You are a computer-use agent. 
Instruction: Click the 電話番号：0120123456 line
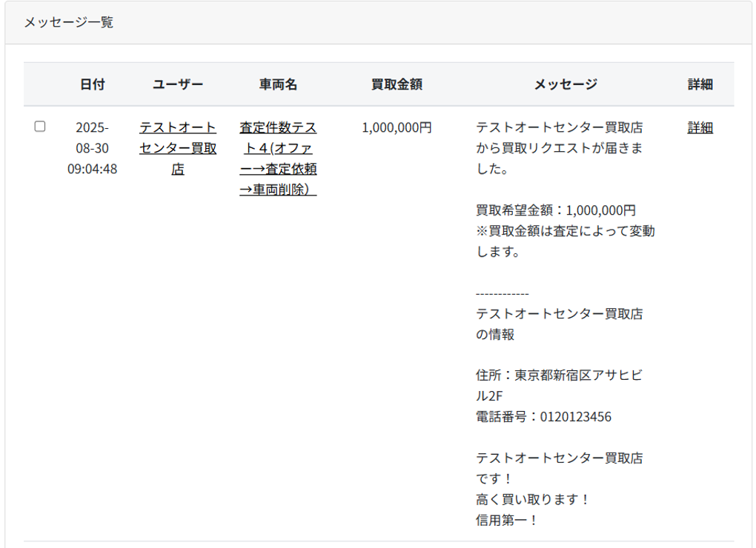[543, 417]
